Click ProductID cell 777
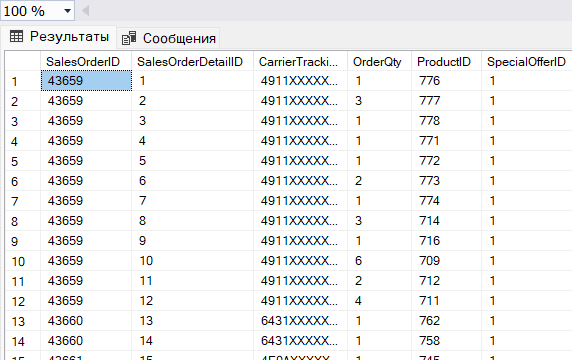Screen dimensions: 572x360 [x=447, y=101]
